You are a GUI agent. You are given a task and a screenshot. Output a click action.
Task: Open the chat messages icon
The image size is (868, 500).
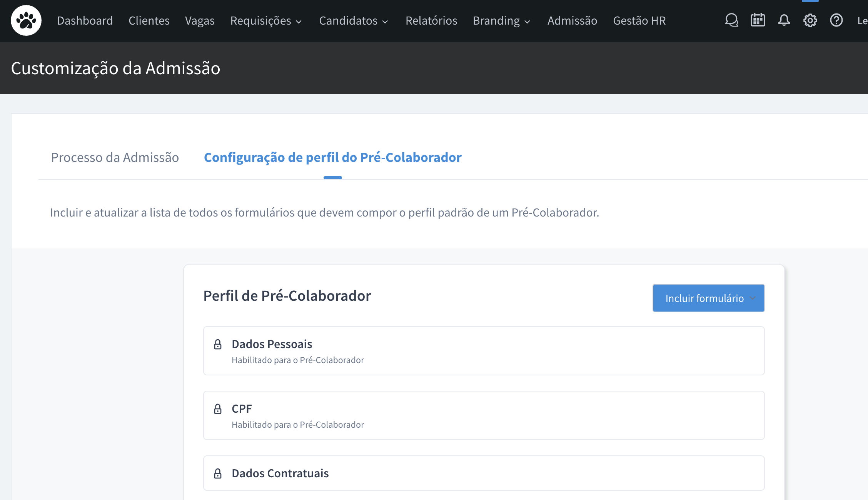(x=731, y=20)
